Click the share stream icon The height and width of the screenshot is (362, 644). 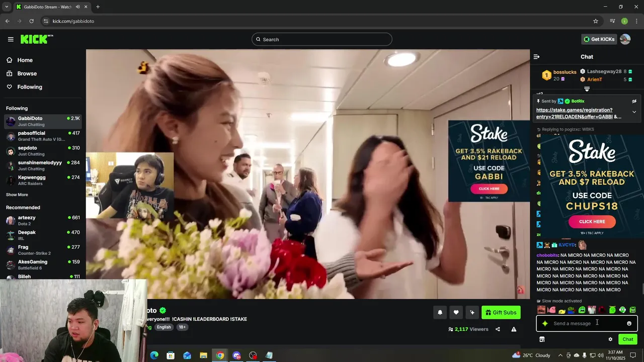[498, 329]
